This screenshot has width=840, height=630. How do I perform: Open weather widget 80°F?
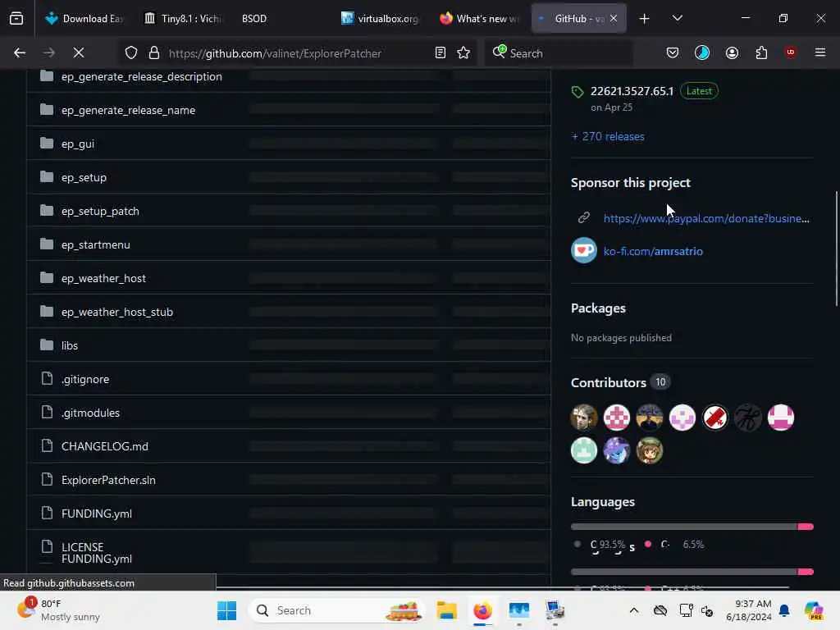click(59, 610)
